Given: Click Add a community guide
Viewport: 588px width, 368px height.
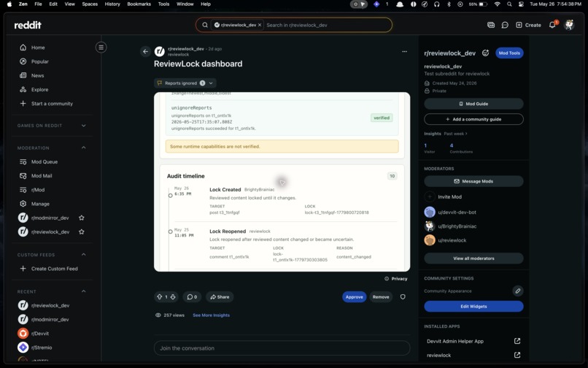Looking at the screenshot, I should tap(473, 119).
